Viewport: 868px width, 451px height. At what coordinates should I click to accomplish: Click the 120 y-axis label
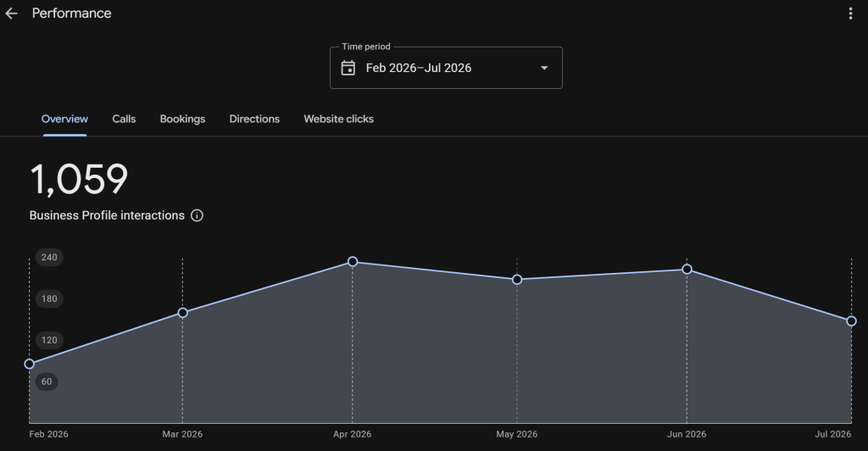[x=49, y=340]
